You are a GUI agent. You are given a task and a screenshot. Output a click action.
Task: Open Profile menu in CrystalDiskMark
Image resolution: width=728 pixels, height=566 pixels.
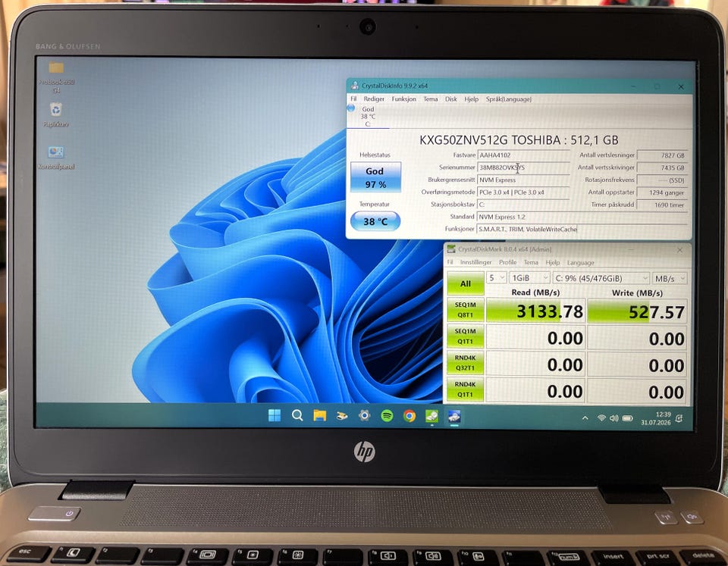tap(507, 262)
